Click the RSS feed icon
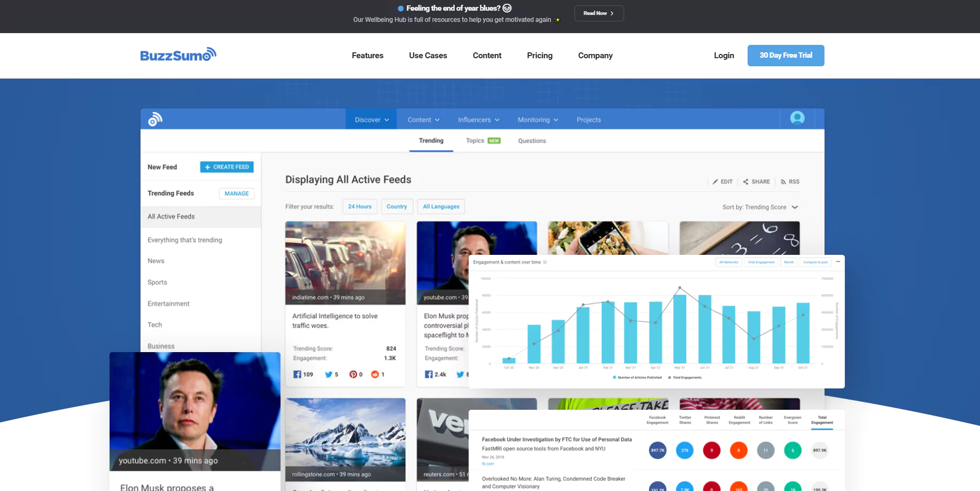Screen dimensions: 980x491 coord(783,182)
